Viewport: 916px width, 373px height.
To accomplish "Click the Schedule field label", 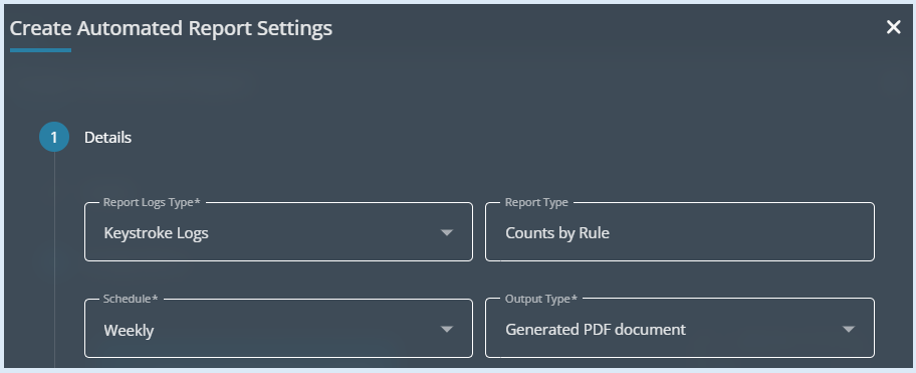I will pos(131,299).
